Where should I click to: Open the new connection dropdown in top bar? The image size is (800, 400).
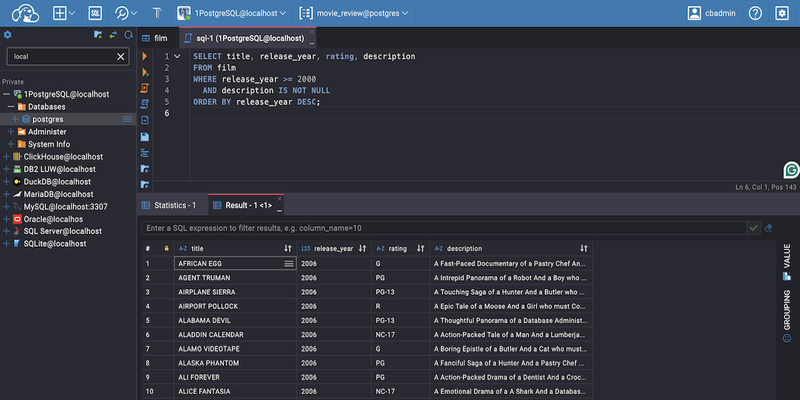[64, 13]
